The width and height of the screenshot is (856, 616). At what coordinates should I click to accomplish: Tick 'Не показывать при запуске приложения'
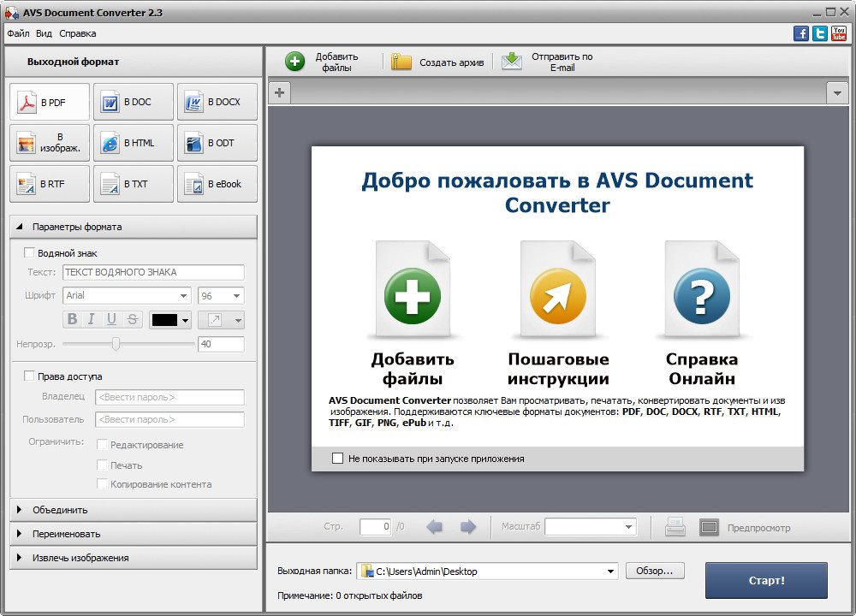(338, 459)
